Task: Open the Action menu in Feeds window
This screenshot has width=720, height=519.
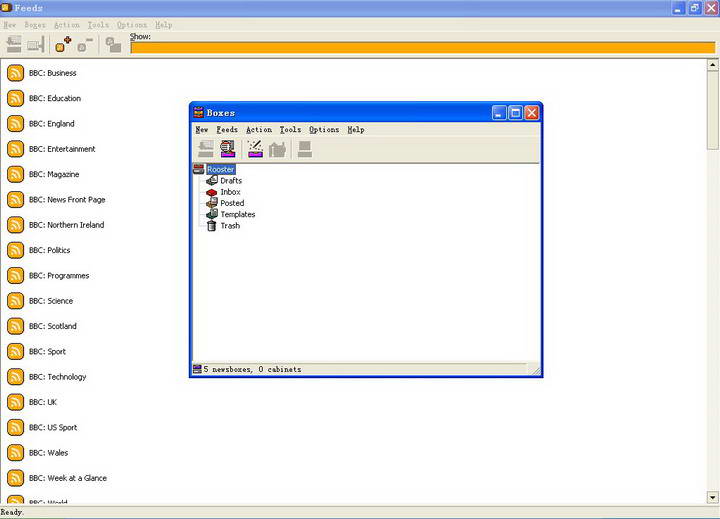Action: [x=67, y=25]
